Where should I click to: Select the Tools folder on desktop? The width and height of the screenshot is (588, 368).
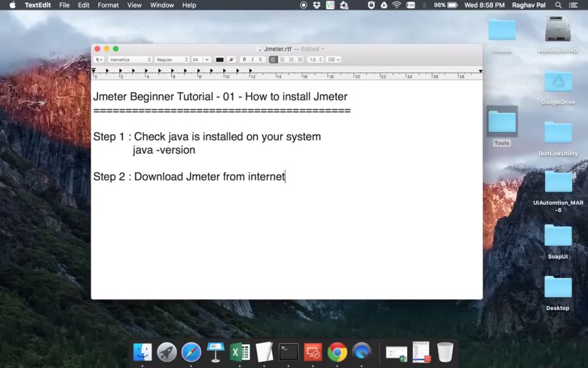tap(502, 122)
